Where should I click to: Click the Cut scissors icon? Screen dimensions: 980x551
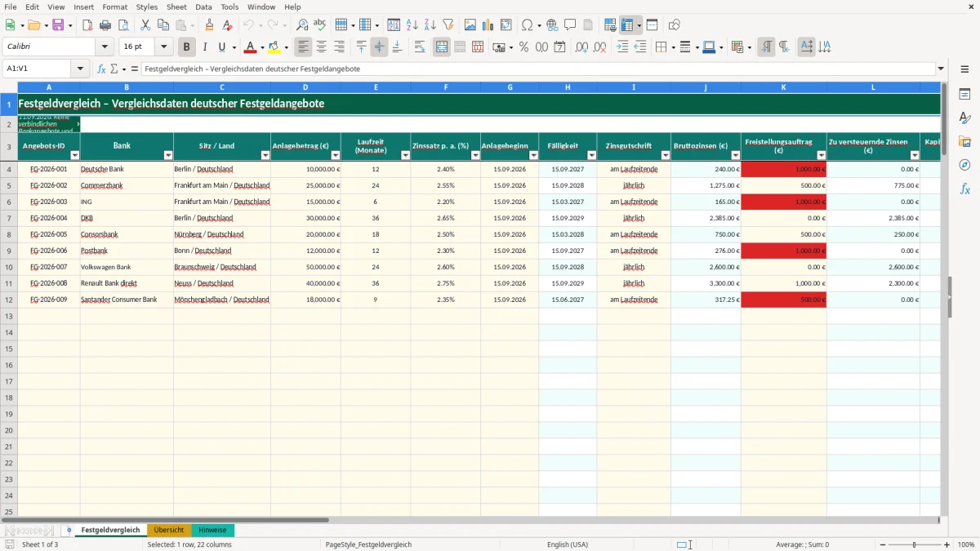pyautogui.click(x=145, y=25)
